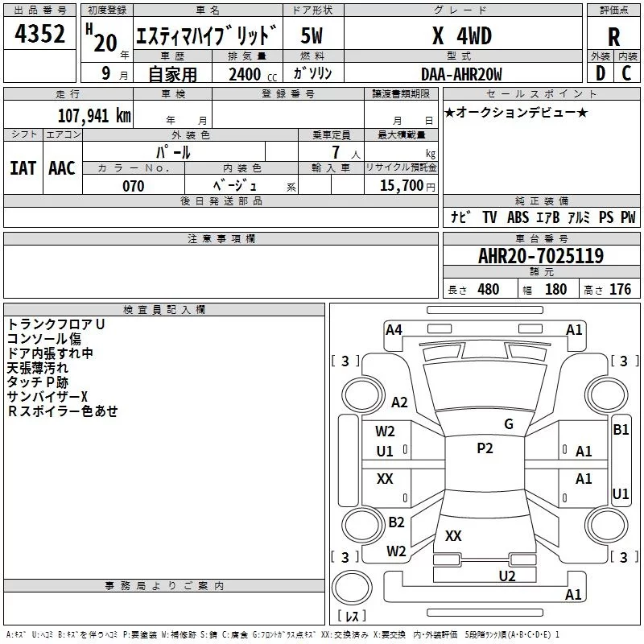The width and height of the screenshot is (644, 644).
Task: Click the color number 070 cell
Action: (x=133, y=186)
